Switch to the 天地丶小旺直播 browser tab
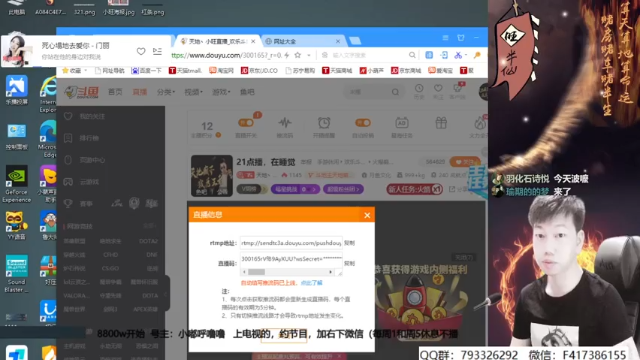Viewport: 640px width, 360px height. [218, 41]
